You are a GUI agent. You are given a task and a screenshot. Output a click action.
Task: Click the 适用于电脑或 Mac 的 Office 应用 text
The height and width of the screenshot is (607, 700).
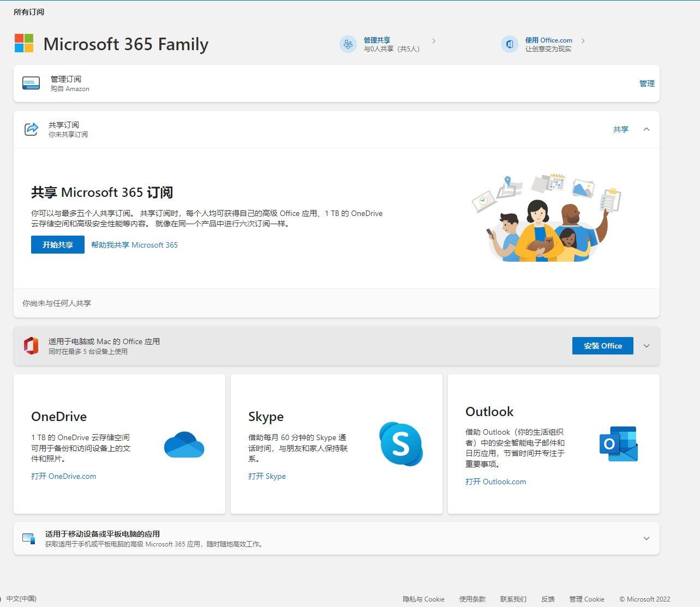click(104, 341)
